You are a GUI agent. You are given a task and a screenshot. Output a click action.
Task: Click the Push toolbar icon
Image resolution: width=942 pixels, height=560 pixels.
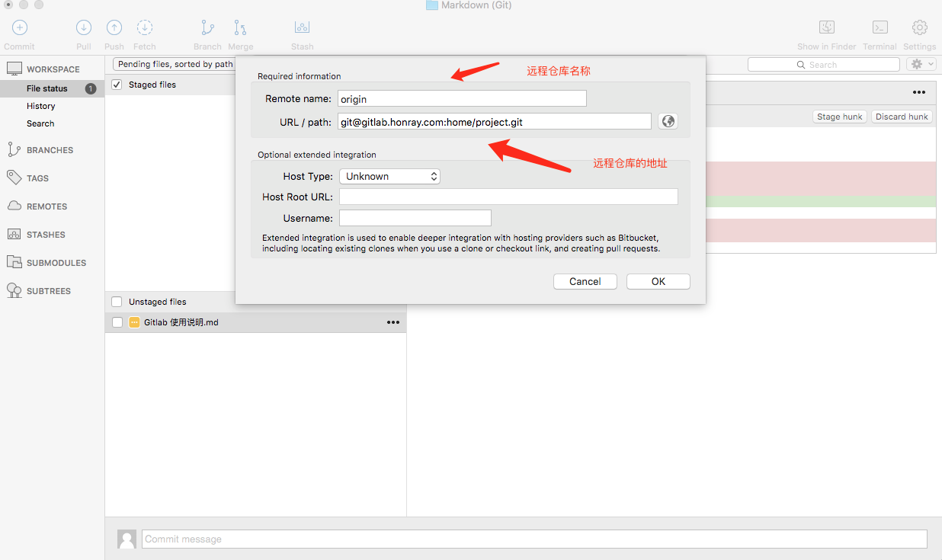pyautogui.click(x=114, y=28)
